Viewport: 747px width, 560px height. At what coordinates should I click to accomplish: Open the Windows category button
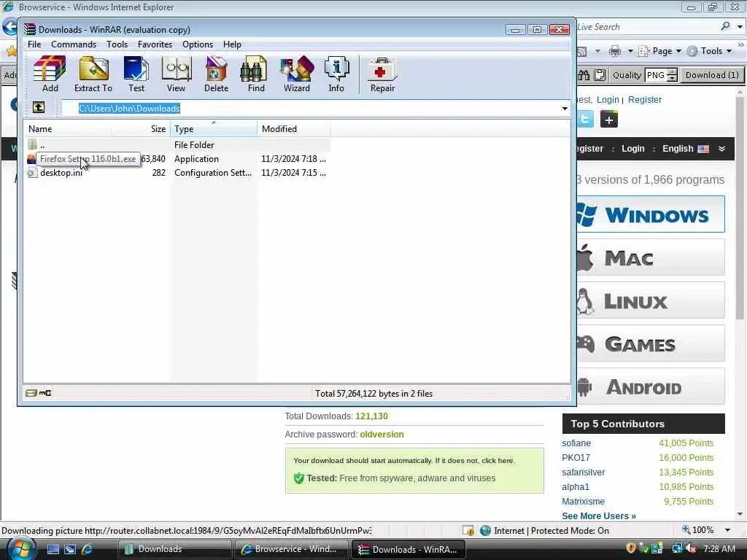point(650,214)
